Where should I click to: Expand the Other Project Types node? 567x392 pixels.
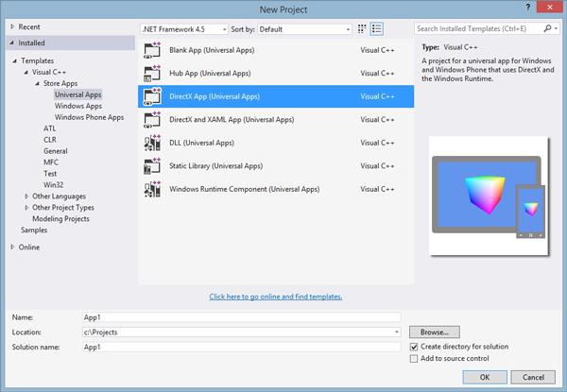(26, 208)
